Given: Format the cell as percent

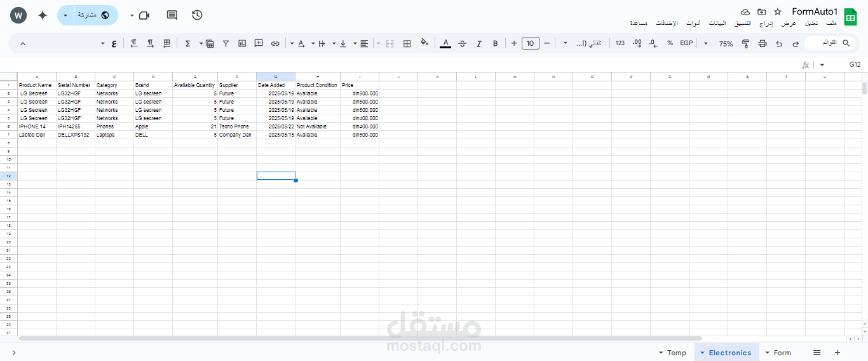Looking at the screenshot, I should pyautogui.click(x=670, y=43).
